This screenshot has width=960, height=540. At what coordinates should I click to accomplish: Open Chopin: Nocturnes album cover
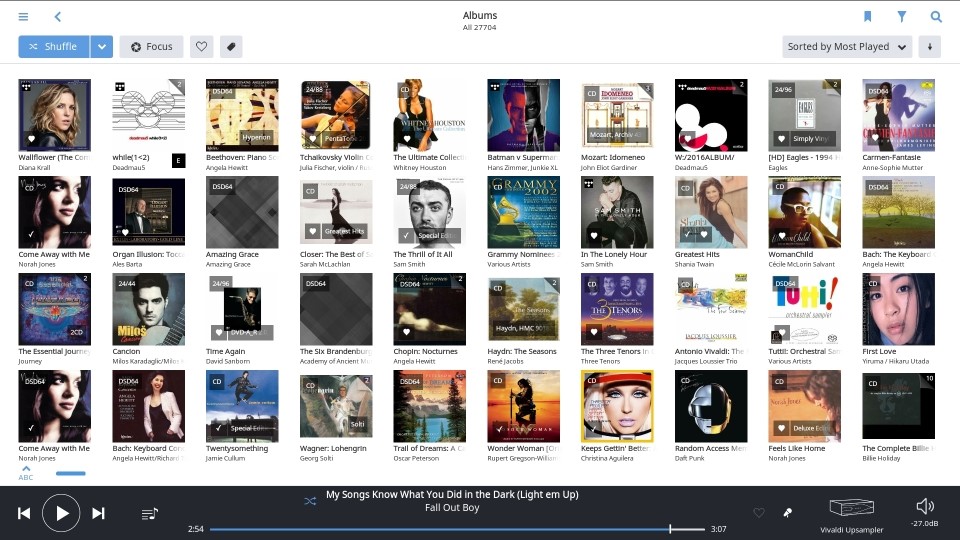click(x=429, y=309)
